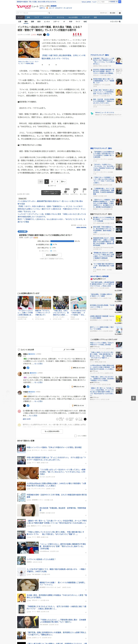Click the blue web search button at top
Viewport: 138px width, 644px height.
120,2
